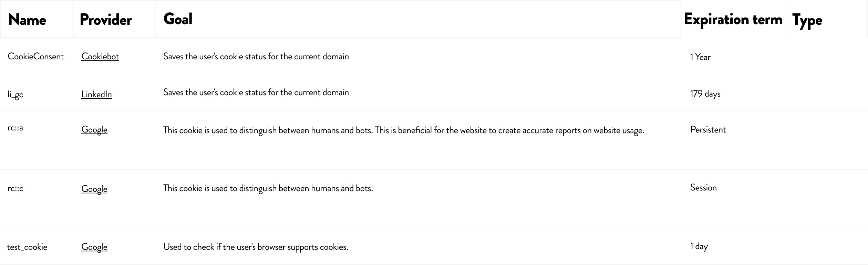Click the 179 days expiration value
868x265 pixels.
[x=705, y=94]
